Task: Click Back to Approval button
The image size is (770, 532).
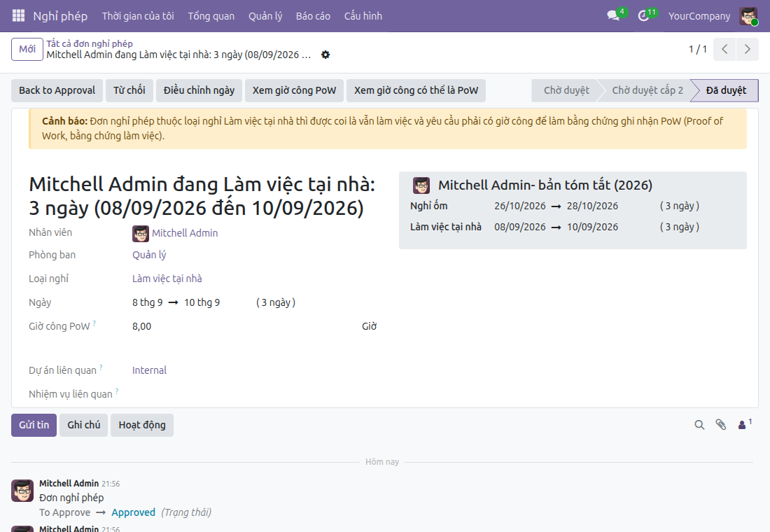Action: (57, 90)
